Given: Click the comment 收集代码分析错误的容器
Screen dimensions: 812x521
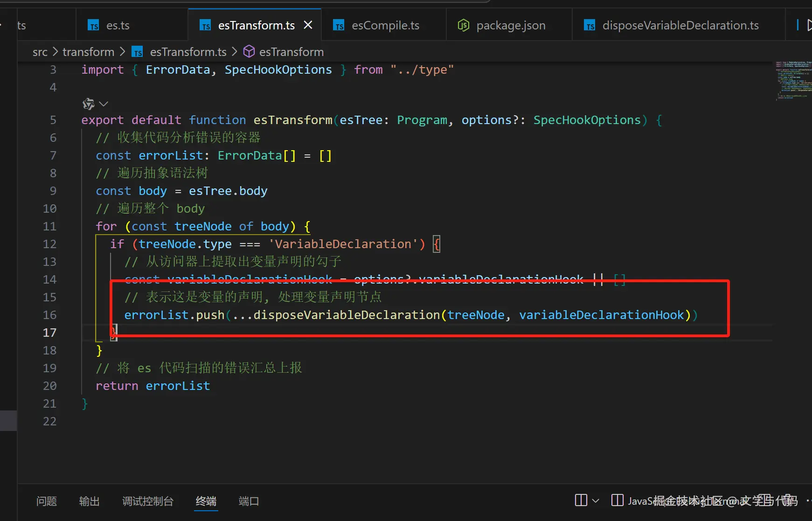Looking at the screenshot, I should [178, 138].
